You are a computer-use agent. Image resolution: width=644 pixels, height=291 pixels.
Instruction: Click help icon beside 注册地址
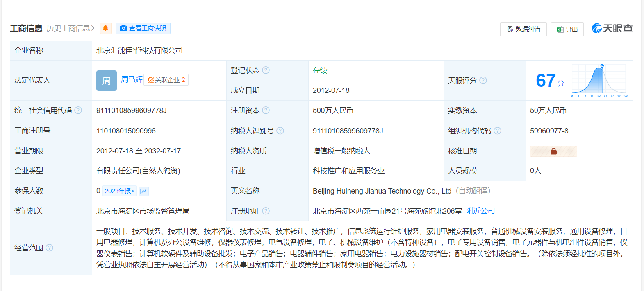(266, 211)
